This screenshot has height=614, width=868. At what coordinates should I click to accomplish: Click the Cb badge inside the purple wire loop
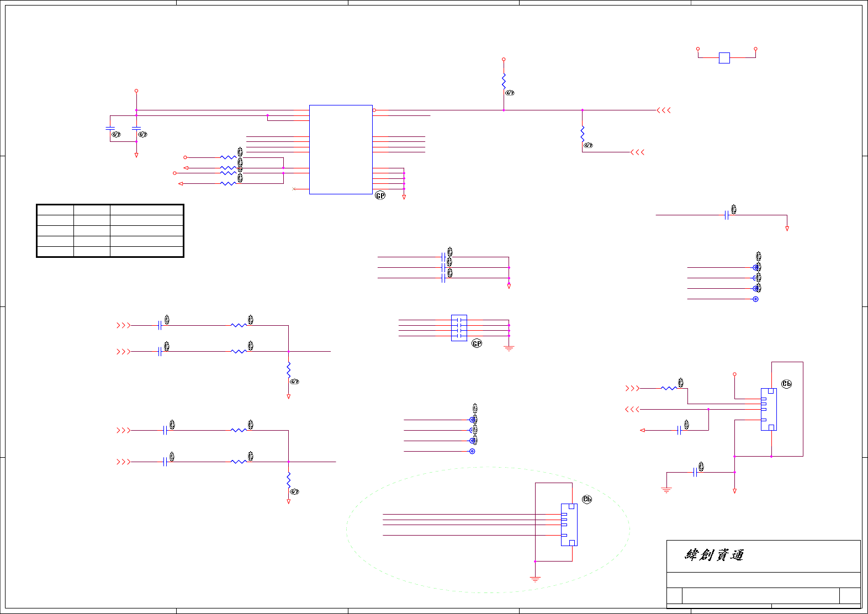tap(786, 384)
